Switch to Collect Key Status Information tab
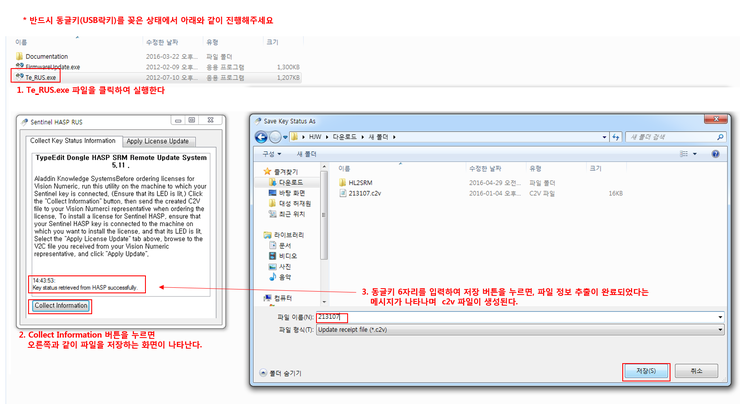 (x=73, y=141)
